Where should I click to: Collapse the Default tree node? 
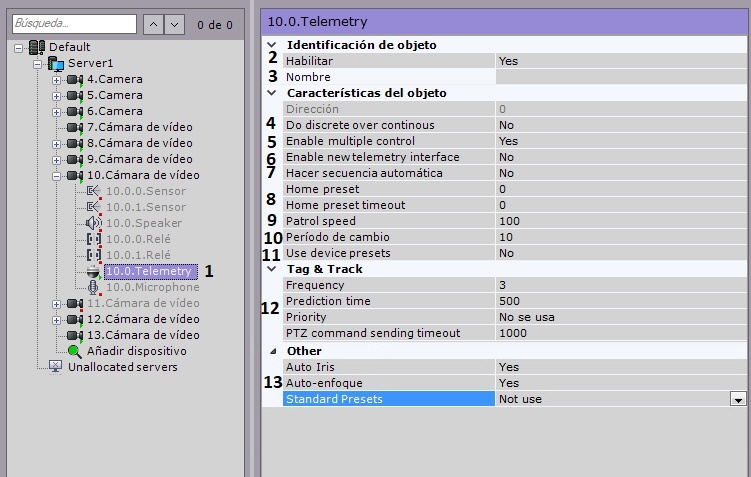tap(19, 48)
